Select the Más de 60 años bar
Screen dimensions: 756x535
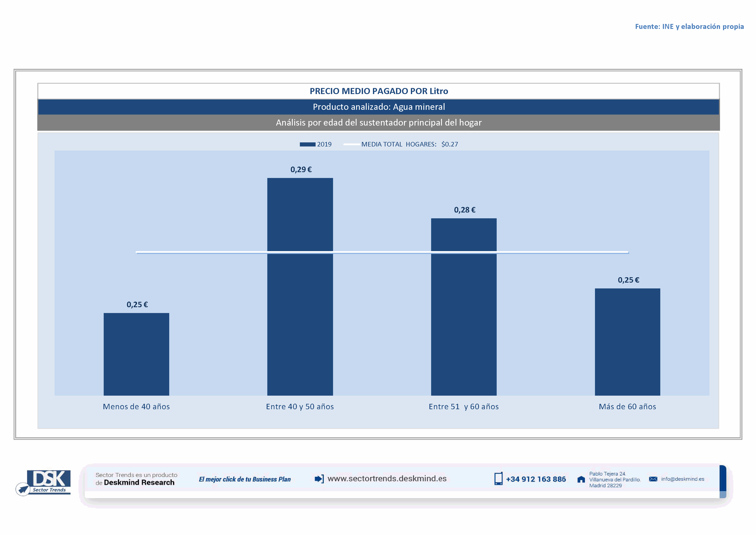[627, 342]
